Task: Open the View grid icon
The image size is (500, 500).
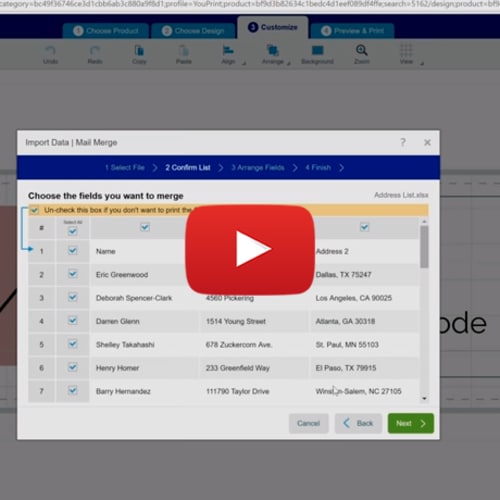Action: pos(406,50)
